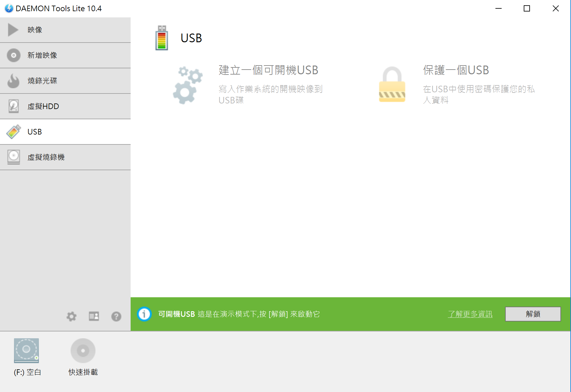Click the news/catalog icon near settings

click(94, 316)
